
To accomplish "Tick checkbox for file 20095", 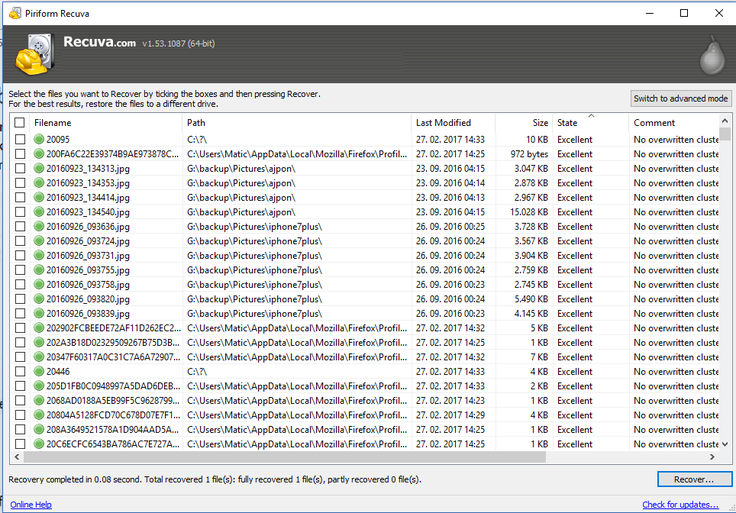I will click(x=20, y=139).
